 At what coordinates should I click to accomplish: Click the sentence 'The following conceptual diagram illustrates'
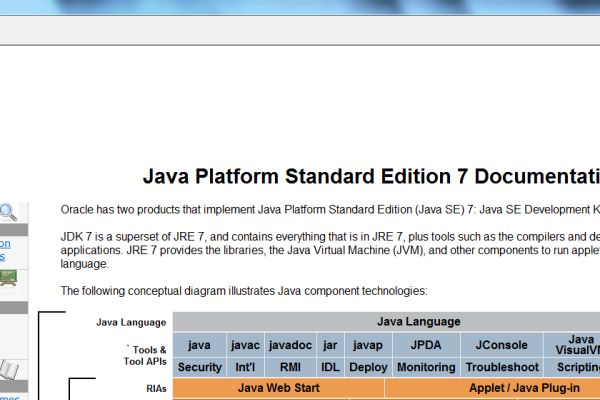coord(244,291)
